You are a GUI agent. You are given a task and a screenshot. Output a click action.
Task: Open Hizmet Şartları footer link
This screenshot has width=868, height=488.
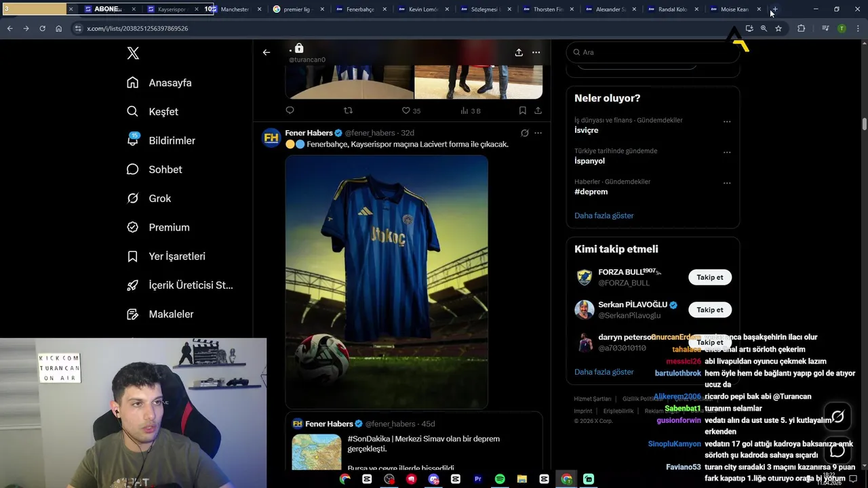click(593, 399)
